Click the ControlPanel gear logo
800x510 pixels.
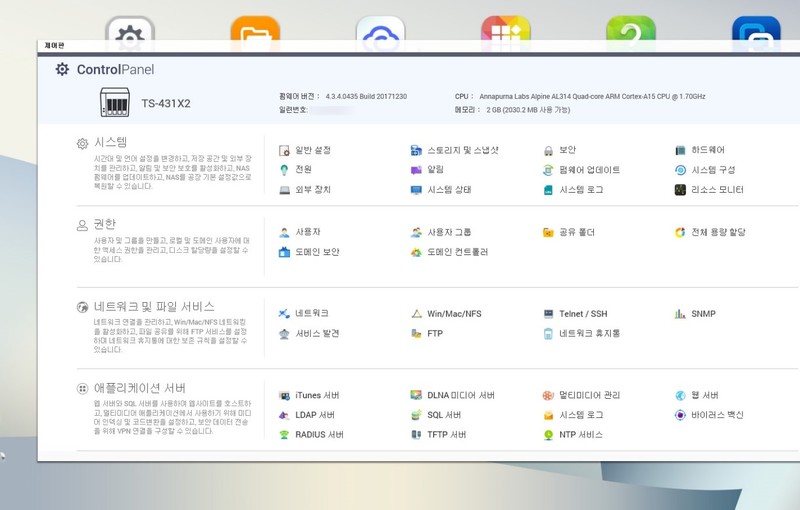62,69
